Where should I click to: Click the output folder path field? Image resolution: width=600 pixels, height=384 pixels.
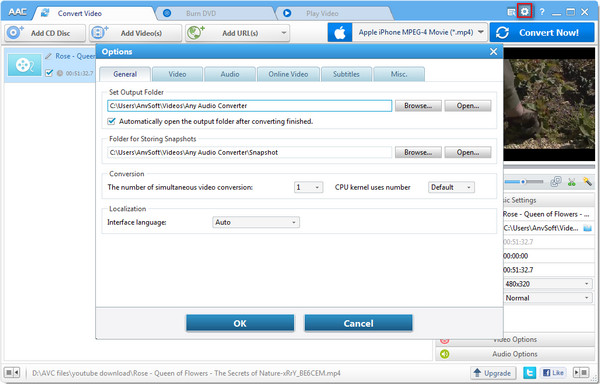pyautogui.click(x=249, y=106)
